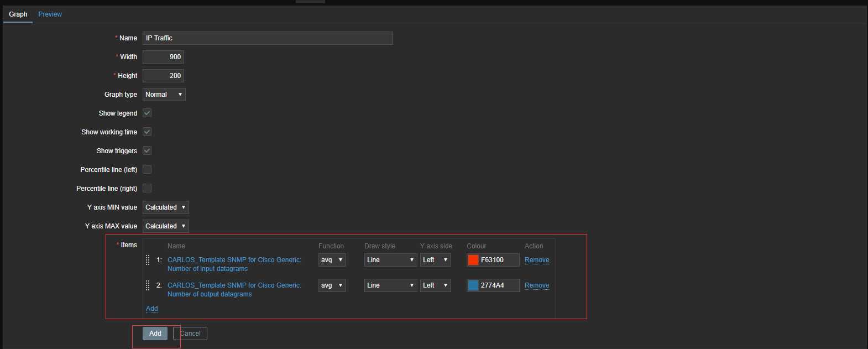
Task: Enable Percentile line (right) checkbox
Action: pyautogui.click(x=147, y=188)
